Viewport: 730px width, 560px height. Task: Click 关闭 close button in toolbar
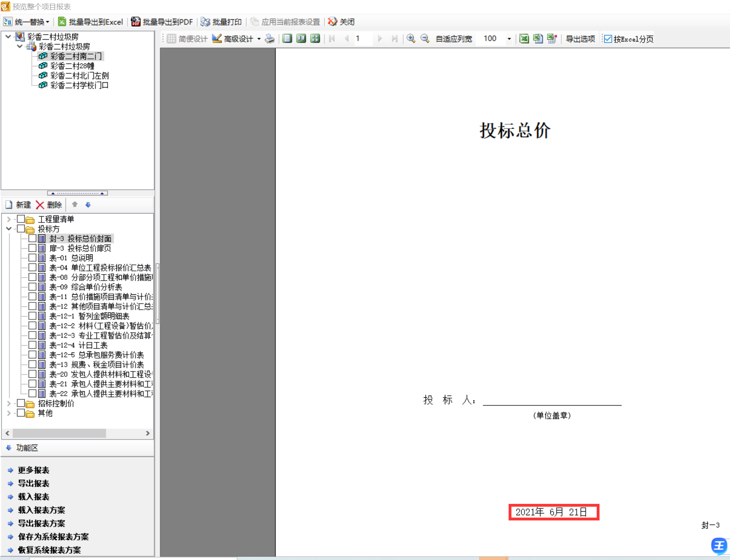(341, 22)
